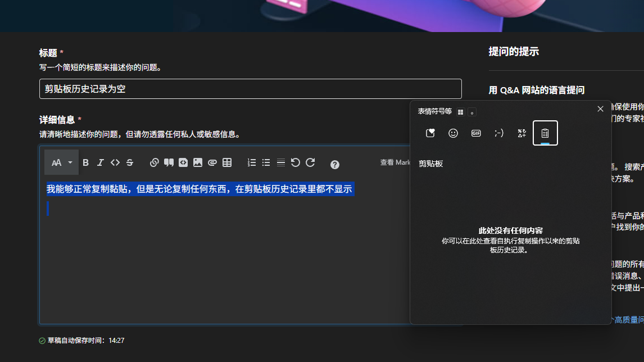This screenshot has height=362, width=644.
Task: Toggle bold formatting
Action: 85,162
